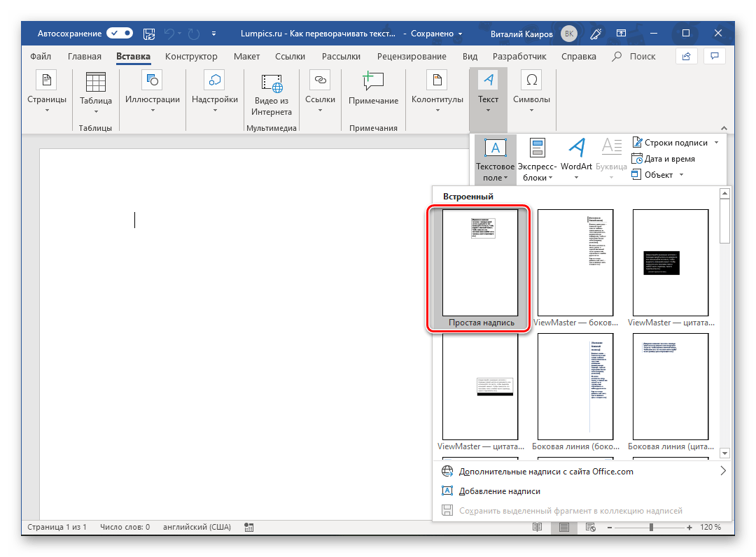Viewport: 756px width, 557px height.
Task: Click gallery scrollbar up arrow
Action: tap(724, 194)
